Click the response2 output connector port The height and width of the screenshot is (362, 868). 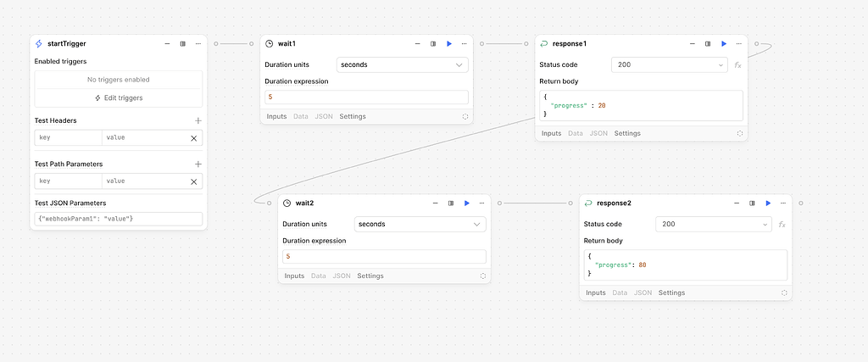tap(800, 203)
